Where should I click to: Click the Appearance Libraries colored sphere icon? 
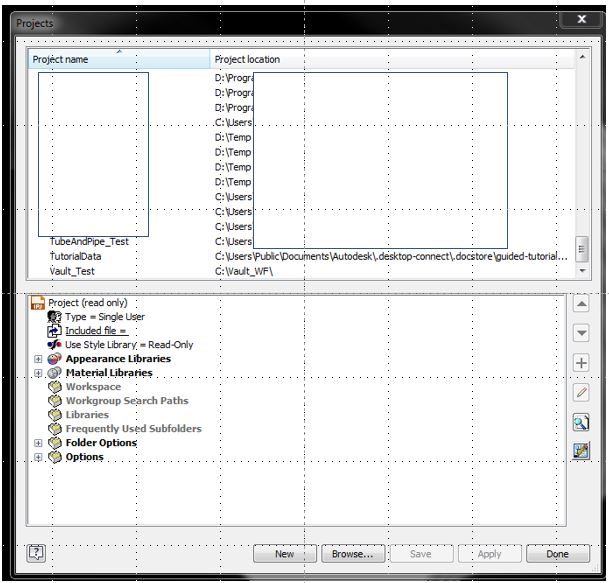tap(54, 359)
